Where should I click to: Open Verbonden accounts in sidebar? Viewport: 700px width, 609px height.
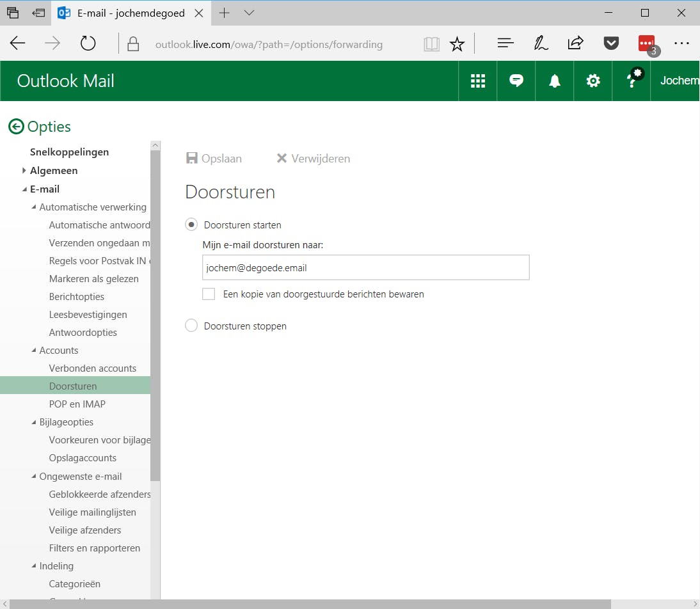(x=92, y=368)
